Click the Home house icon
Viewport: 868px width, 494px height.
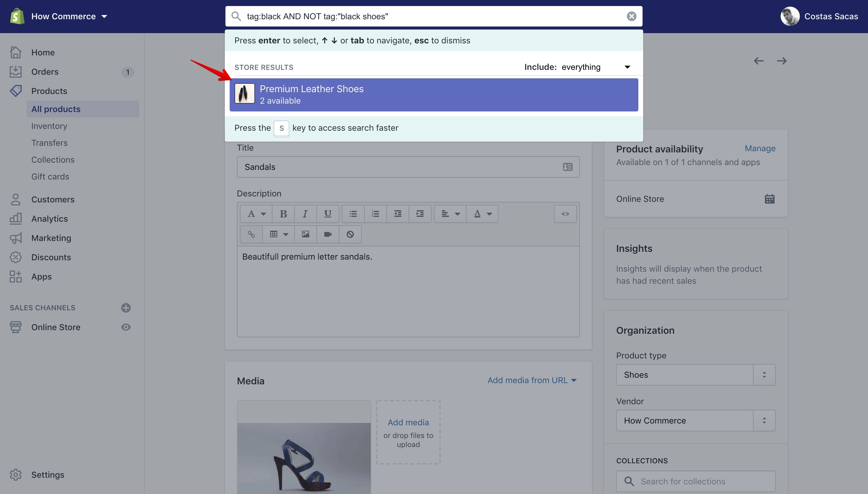[16, 52]
